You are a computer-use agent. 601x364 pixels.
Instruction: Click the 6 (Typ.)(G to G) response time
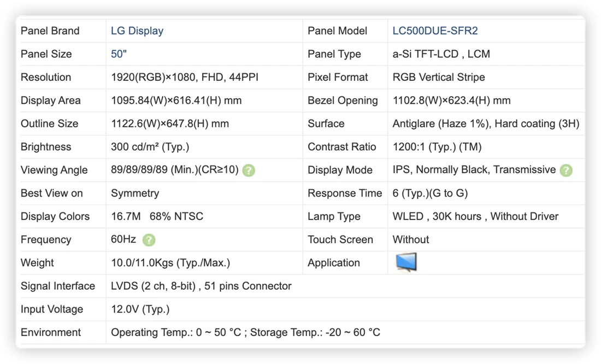coord(430,193)
